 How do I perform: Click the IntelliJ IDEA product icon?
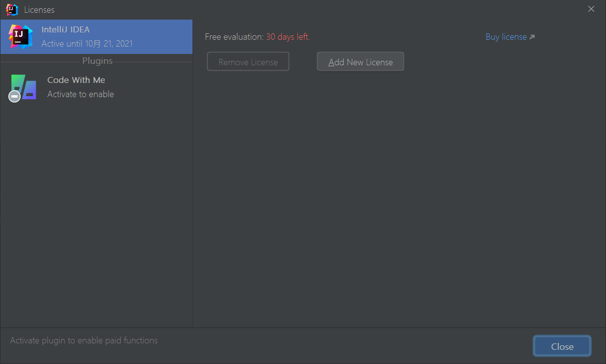21,37
